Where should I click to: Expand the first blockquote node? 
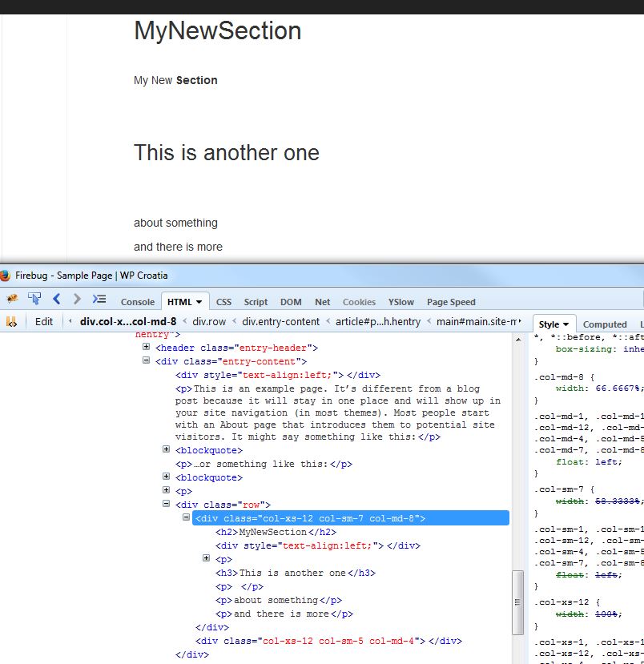167,449
